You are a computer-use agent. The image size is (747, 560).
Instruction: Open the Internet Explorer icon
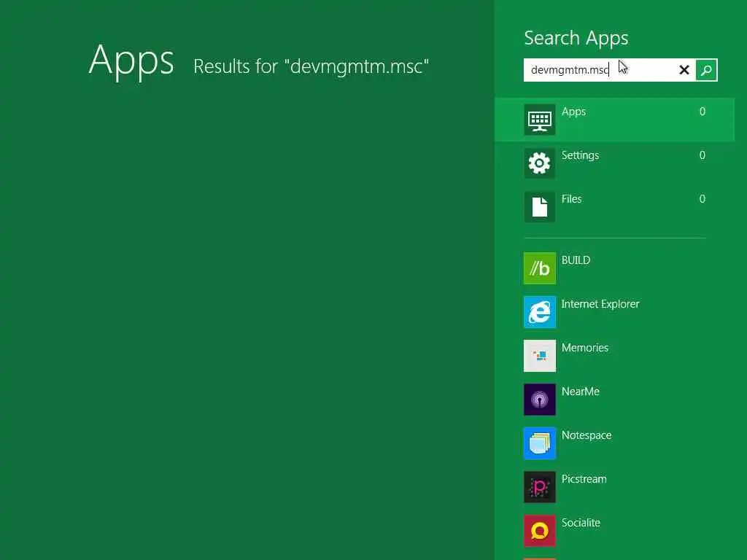click(540, 312)
